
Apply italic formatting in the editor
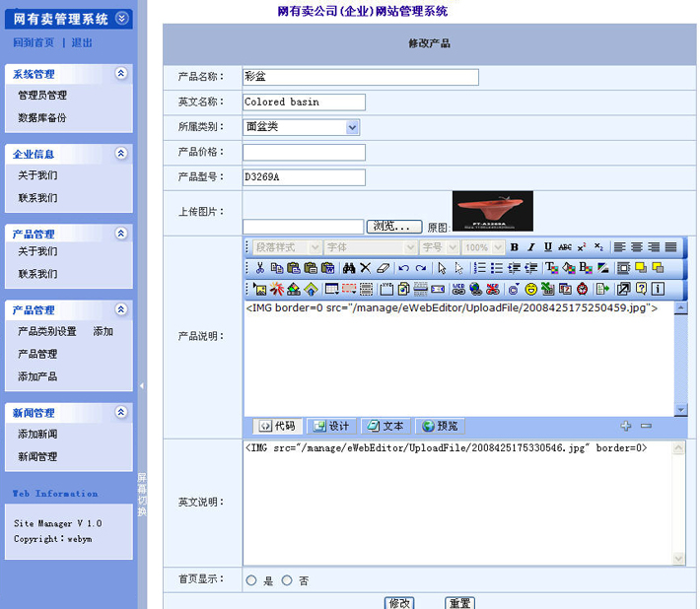pyautogui.click(x=530, y=247)
